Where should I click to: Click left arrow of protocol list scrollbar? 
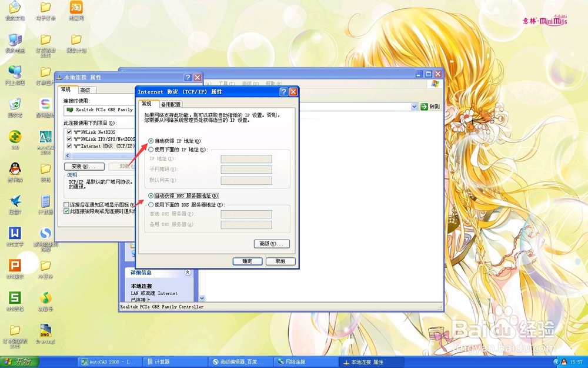coord(68,155)
